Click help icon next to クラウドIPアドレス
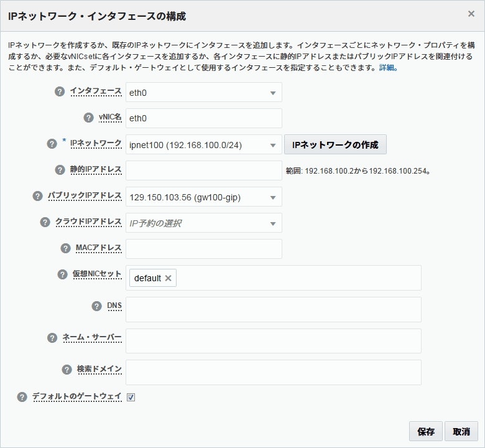This screenshot has height=448, width=485. pyautogui.click(x=45, y=222)
